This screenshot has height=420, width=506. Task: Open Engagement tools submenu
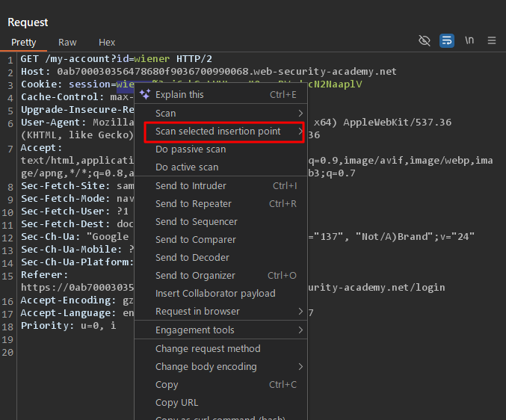[220, 330]
